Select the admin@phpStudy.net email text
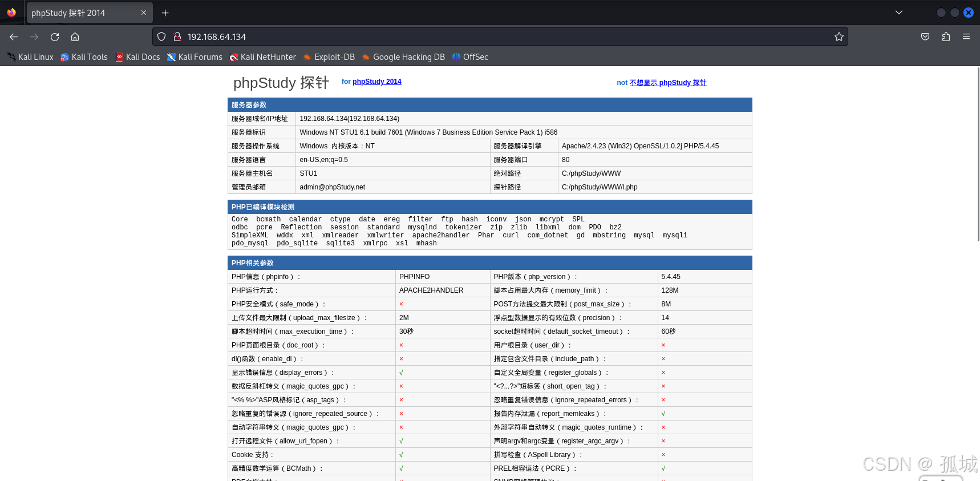The height and width of the screenshot is (481, 980). tap(333, 187)
